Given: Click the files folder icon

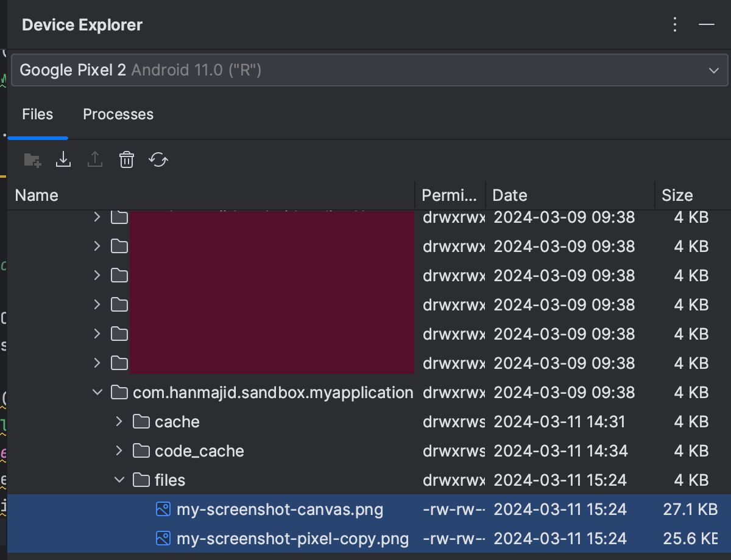Looking at the screenshot, I should (141, 480).
